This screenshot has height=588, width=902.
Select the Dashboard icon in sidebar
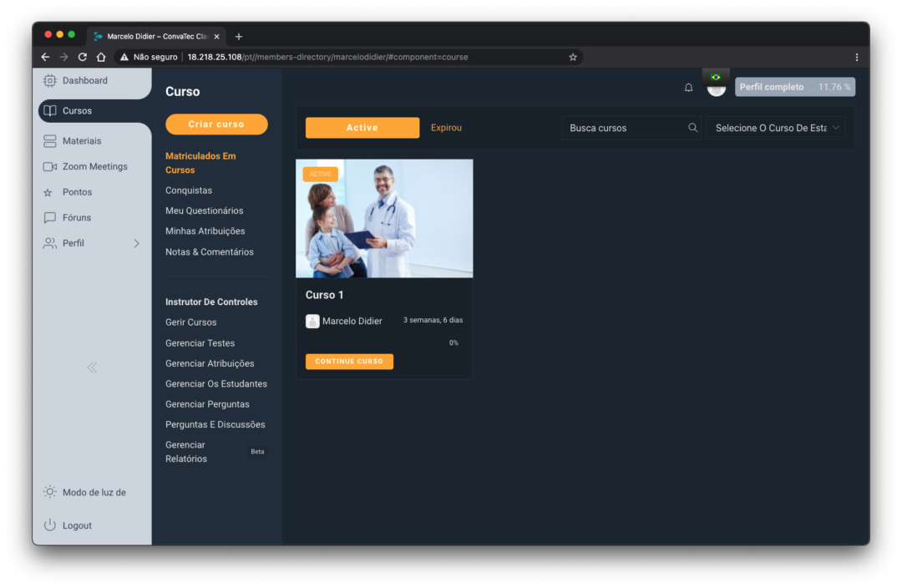coord(49,80)
